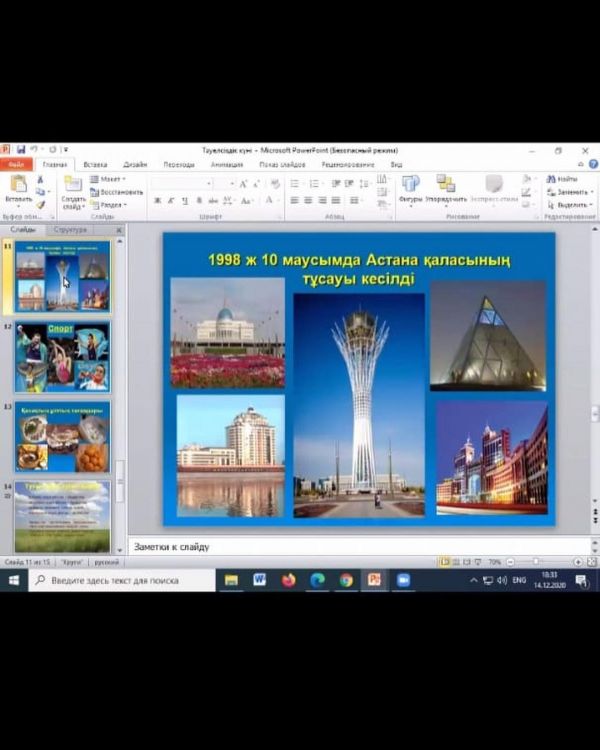Viewport: 600px width, 750px height.
Task: Open the Фигуры shapes gallery
Action: 410,185
